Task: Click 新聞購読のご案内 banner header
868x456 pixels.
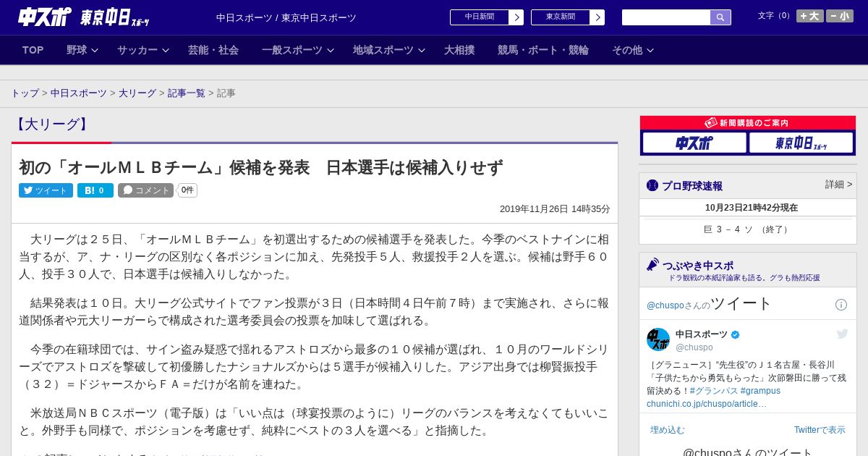Action: (748, 123)
